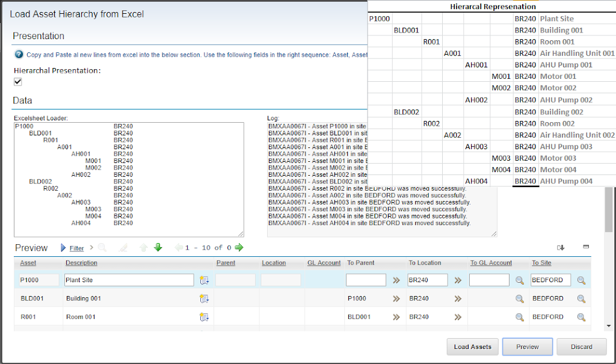
Task: Sort table by Asset column header
Action: [x=28, y=262]
